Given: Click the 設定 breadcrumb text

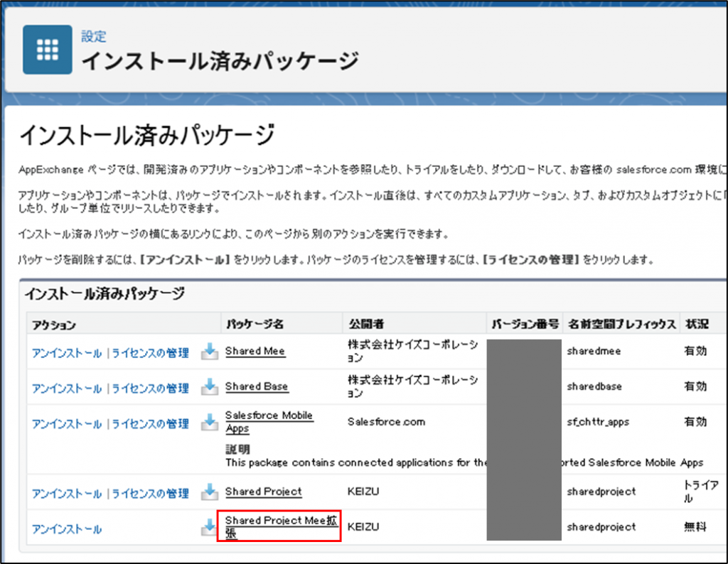Looking at the screenshot, I should 94,36.
